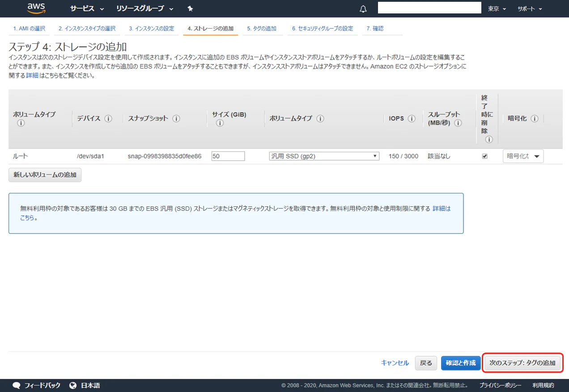Open the 東京 region dropdown
This screenshot has width=569, height=392.
point(497,9)
